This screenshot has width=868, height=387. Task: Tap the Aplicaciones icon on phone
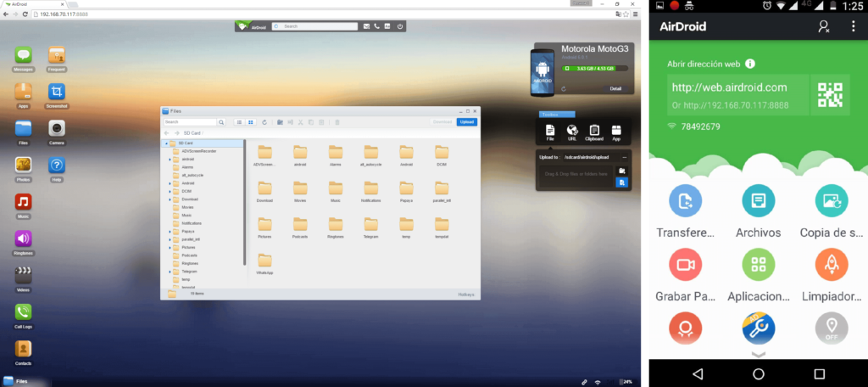[x=759, y=265]
